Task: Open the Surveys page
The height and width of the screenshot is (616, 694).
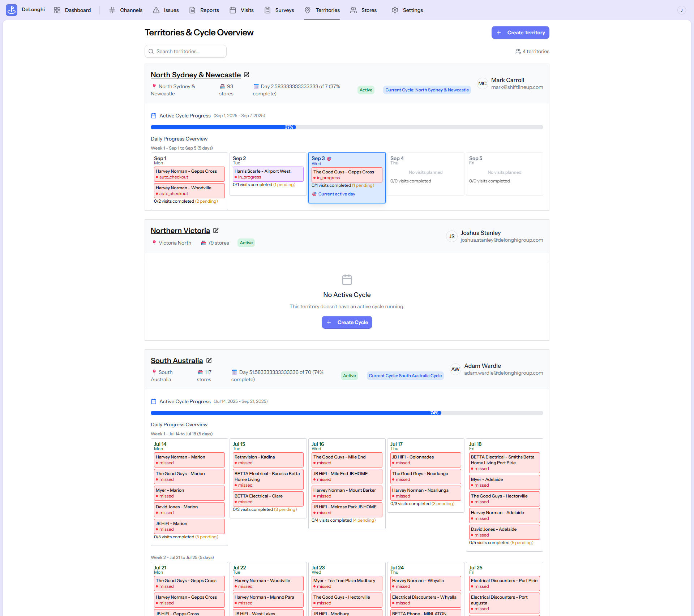Action: coord(279,10)
